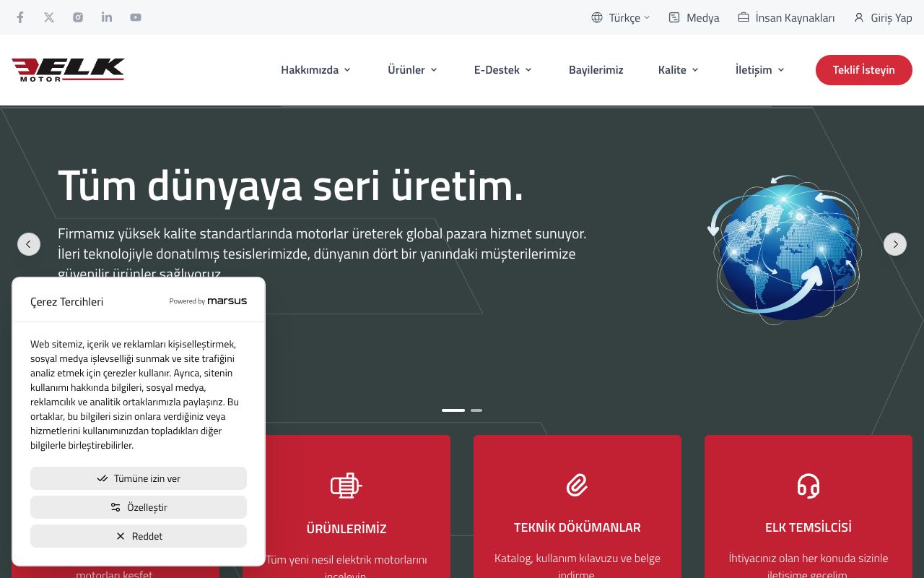
Task: Open the Türkçe language dropdown
Action: pyautogui.click(x=621, y=17)
